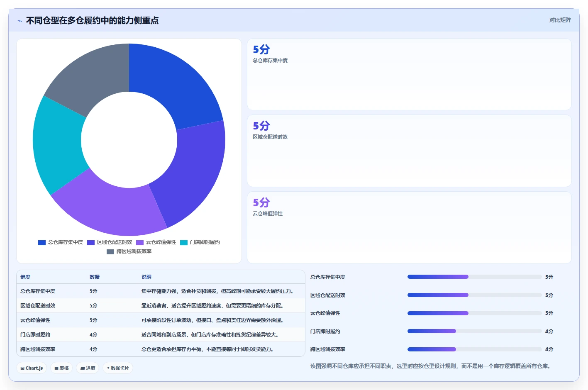Screen dimensions: 588x390
Task: Open the 总仓库存集中度 5分 data card
Action: pyautogui.click(x=409, y=74)
